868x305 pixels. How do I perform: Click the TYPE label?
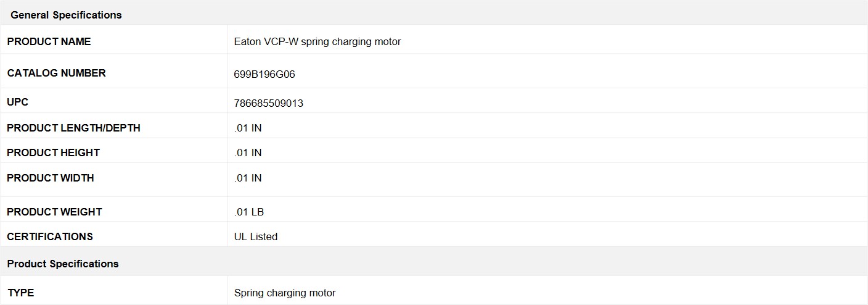(21, 293)
